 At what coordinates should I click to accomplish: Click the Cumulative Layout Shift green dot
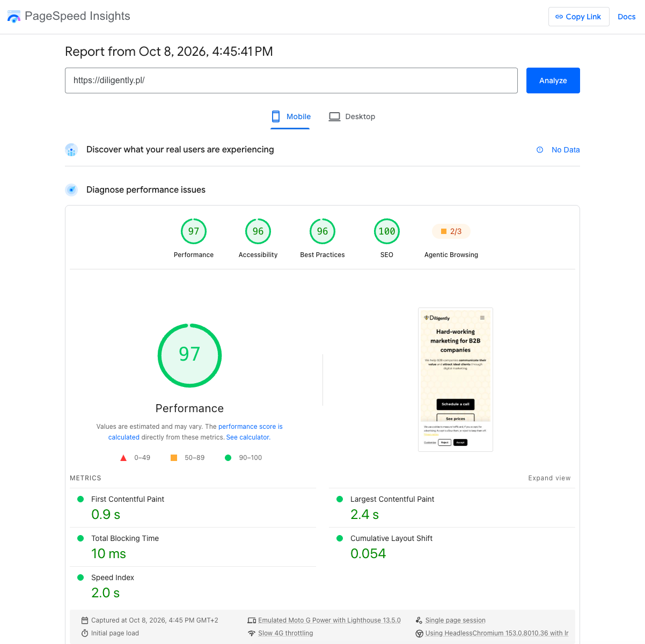[340, 538]
